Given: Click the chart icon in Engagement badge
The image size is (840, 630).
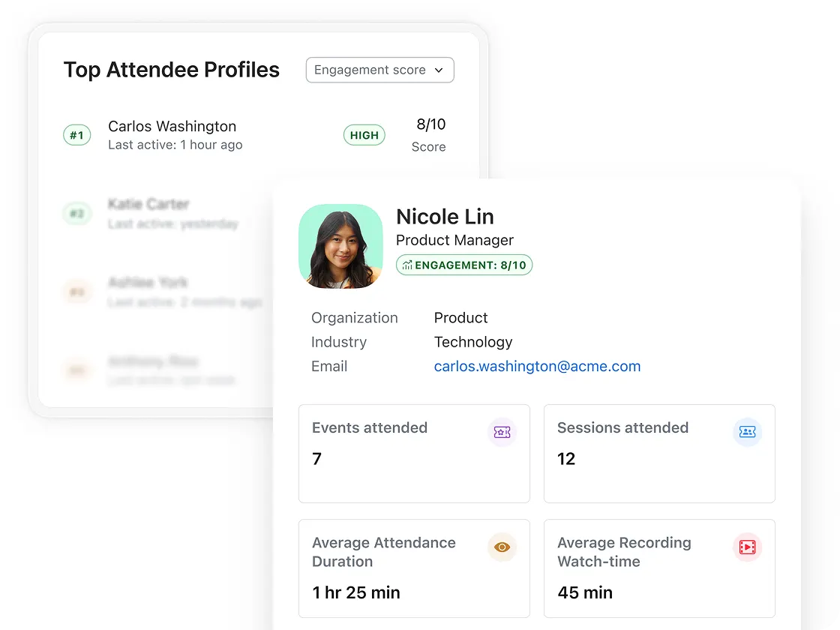Looking at the screenshot, I should tap(407, 265).
